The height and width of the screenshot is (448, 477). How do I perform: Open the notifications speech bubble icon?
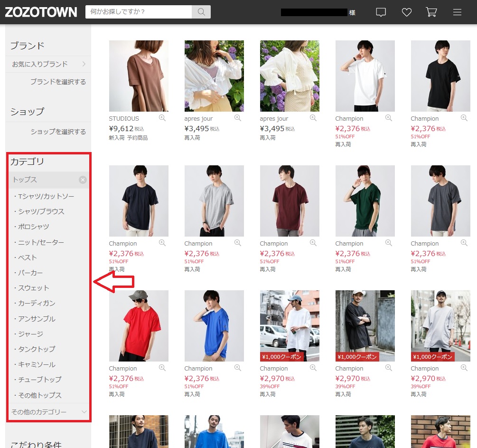tap(381, 12)
